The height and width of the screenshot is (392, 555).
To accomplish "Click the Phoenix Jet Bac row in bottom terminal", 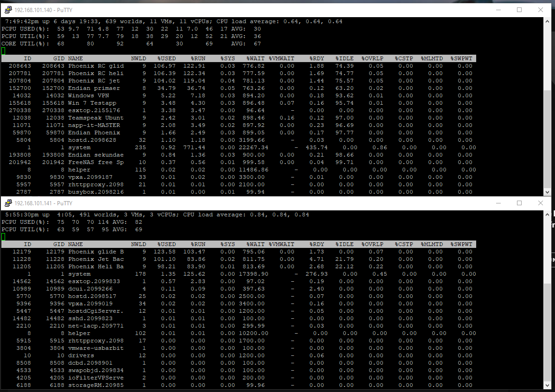I will [96, 259].
